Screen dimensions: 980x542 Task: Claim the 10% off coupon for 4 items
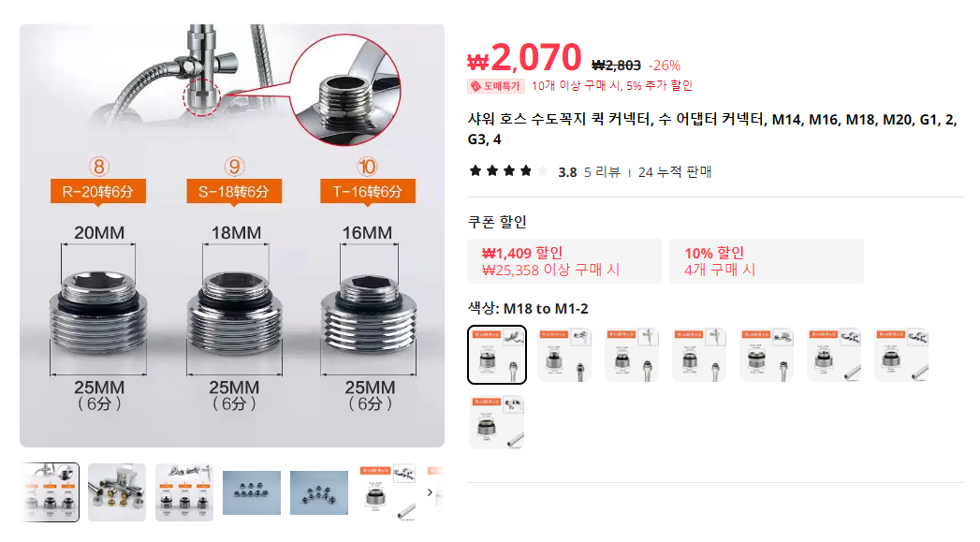pos(767,261)
